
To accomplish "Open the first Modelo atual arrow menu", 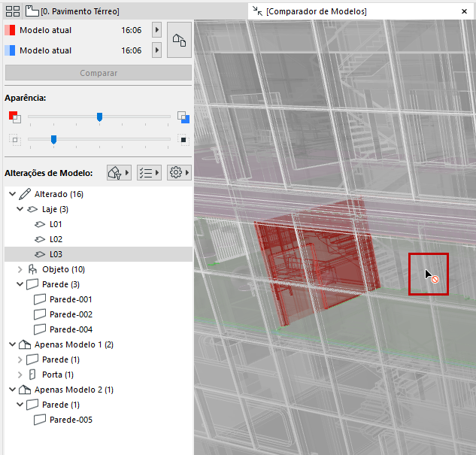I will (x=156, y=30).
